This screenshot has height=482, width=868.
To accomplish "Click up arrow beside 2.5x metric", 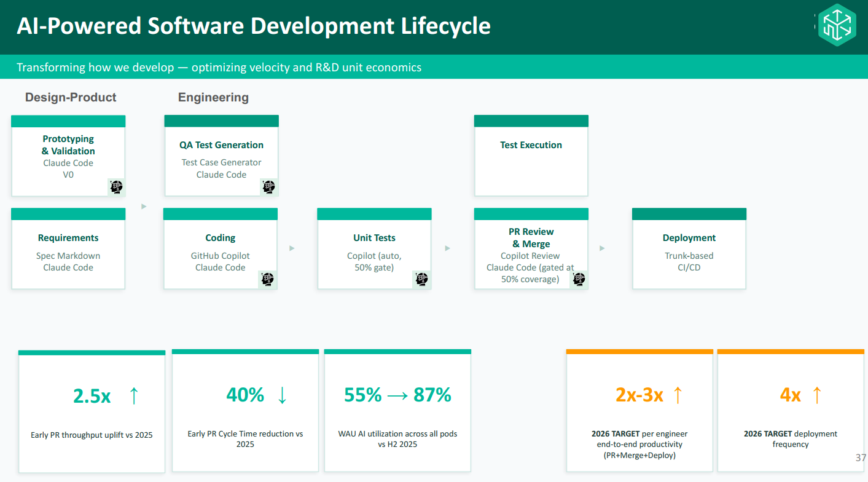I will pyautogui.click(x=134, y=396).
